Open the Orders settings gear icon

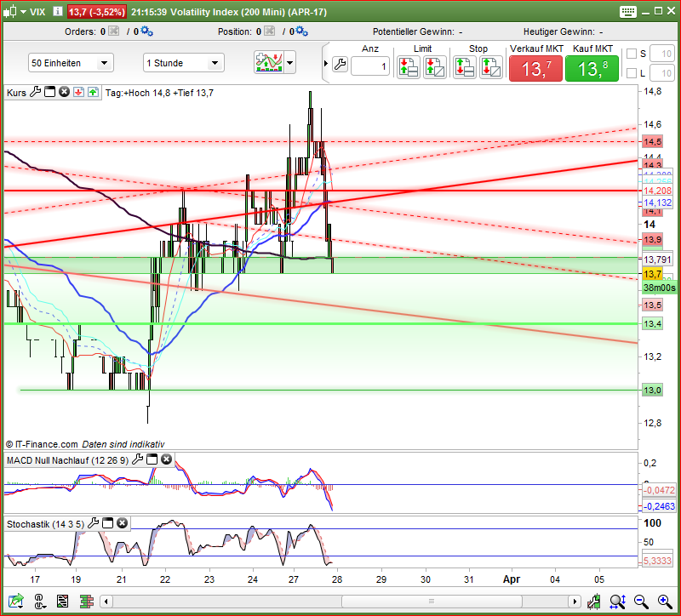[146, 31]
